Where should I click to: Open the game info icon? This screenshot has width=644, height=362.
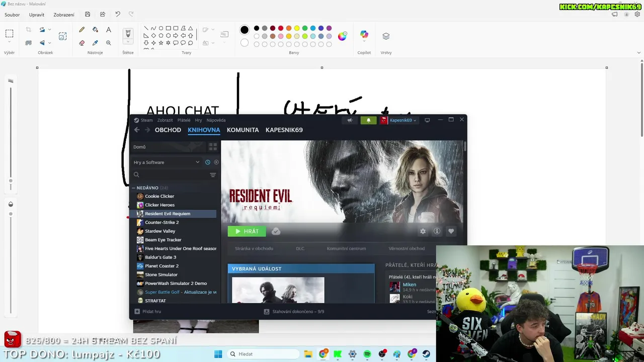pos(437,231)
